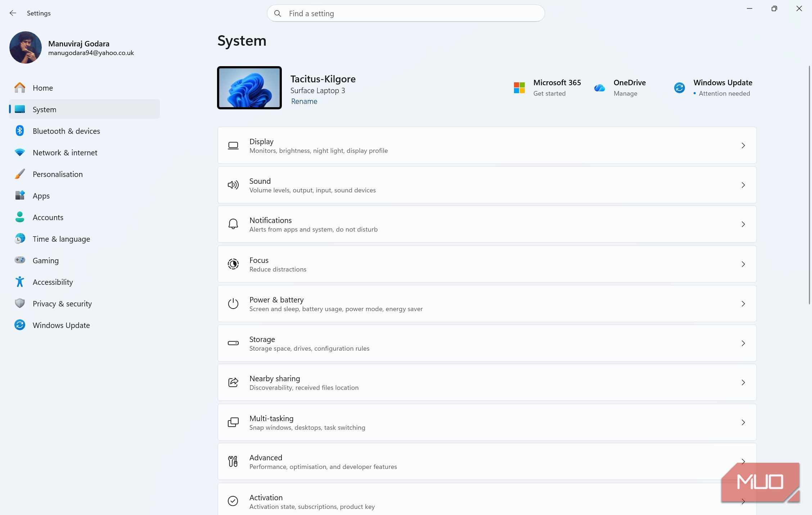The height and width of the screenshot is (515, 812).
Task: Click the Find a setting search field
Action: 406,13
